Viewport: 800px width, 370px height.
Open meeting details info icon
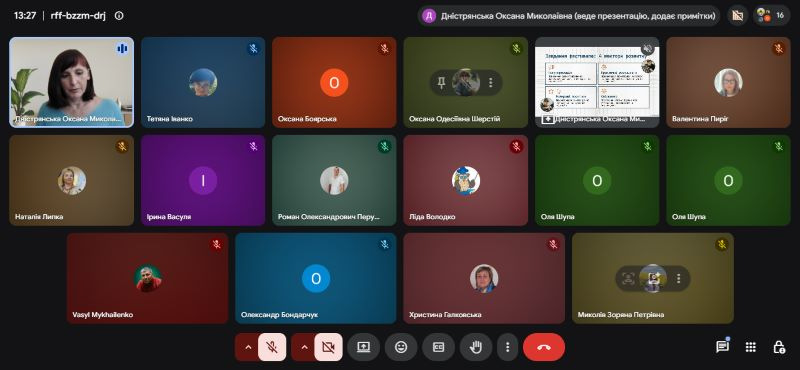(x=119, y=15)
